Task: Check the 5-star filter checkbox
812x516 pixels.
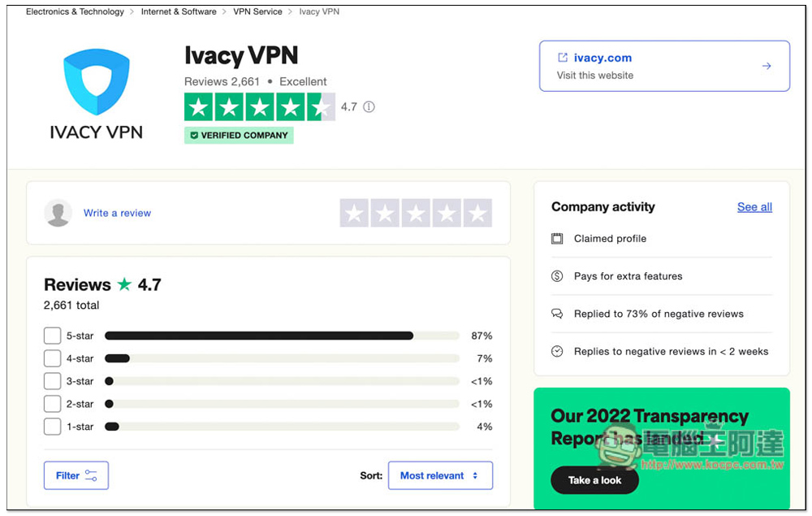Action: (x=52, y=336)
